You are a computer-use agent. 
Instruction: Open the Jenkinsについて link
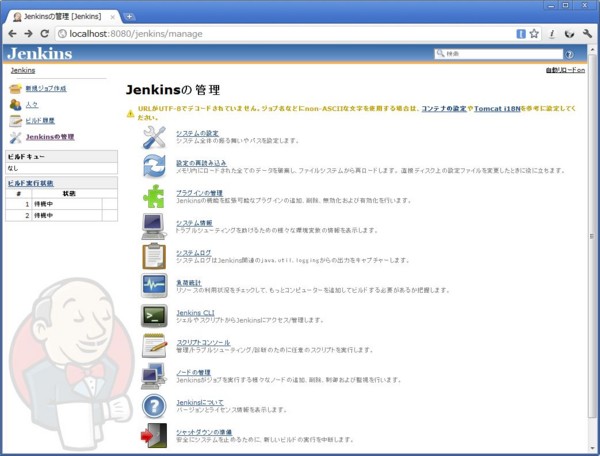pos(200,402)
